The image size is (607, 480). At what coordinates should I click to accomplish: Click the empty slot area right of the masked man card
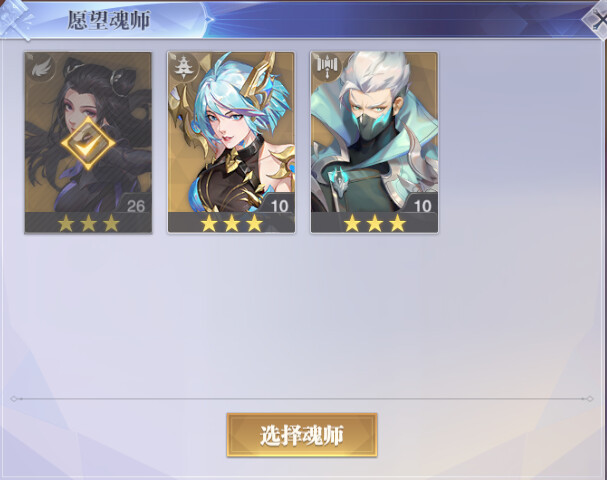[x=517, y=143]
